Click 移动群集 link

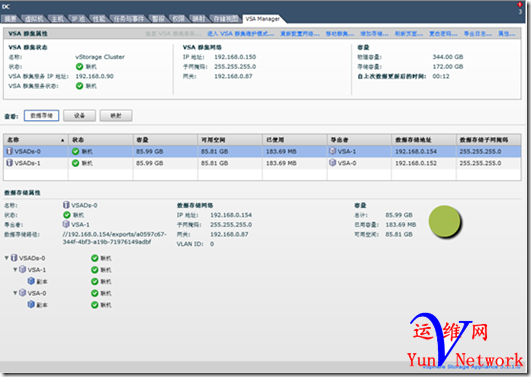click(340, 34)
